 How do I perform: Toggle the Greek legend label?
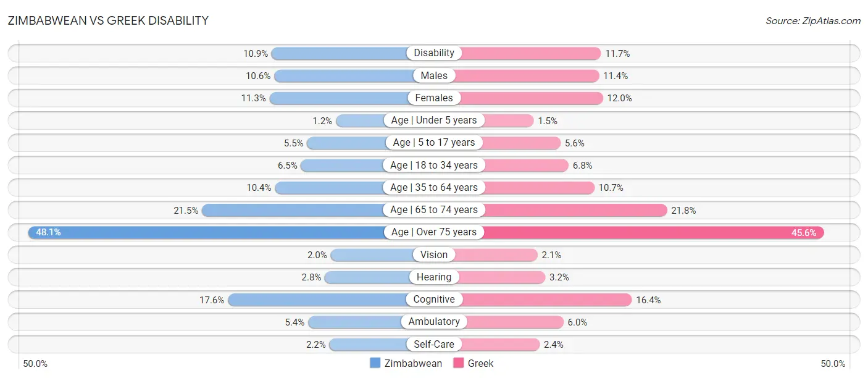(x=480, y=363)
